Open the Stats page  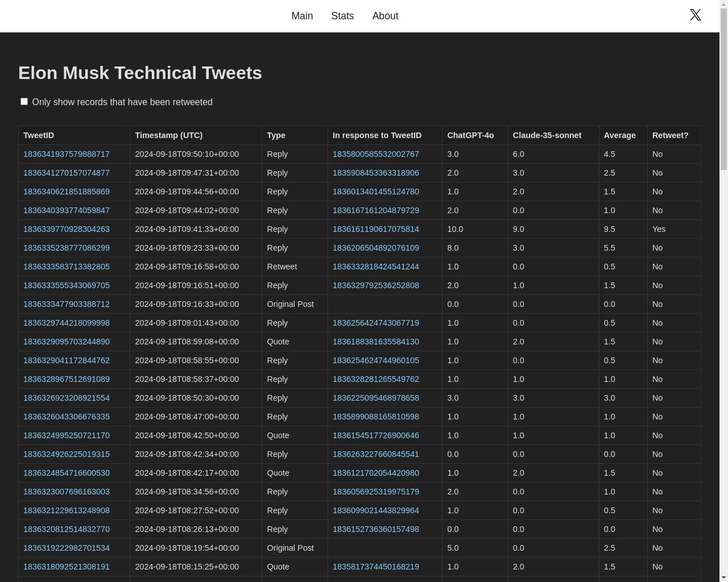(x=342, y=16)
